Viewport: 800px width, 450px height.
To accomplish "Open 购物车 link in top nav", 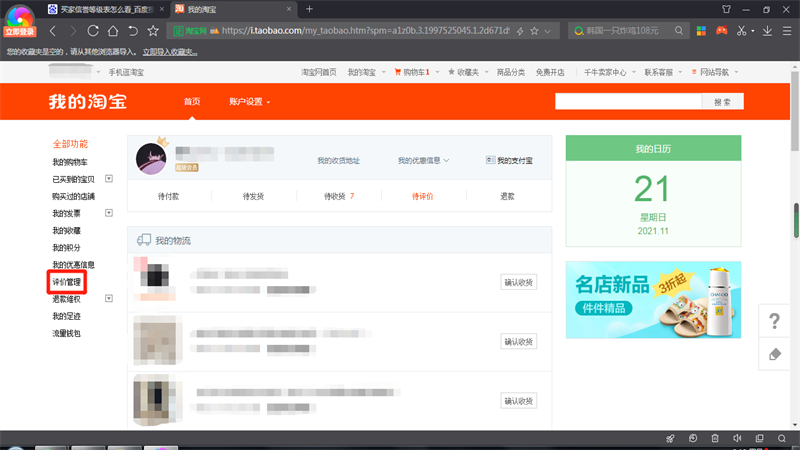I will pyautogui.click(x=412, y=72).
